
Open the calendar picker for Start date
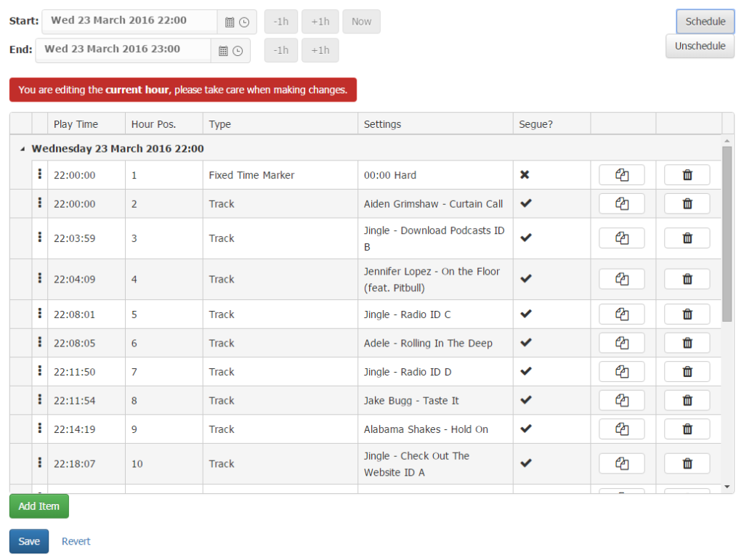coord(230,22)
